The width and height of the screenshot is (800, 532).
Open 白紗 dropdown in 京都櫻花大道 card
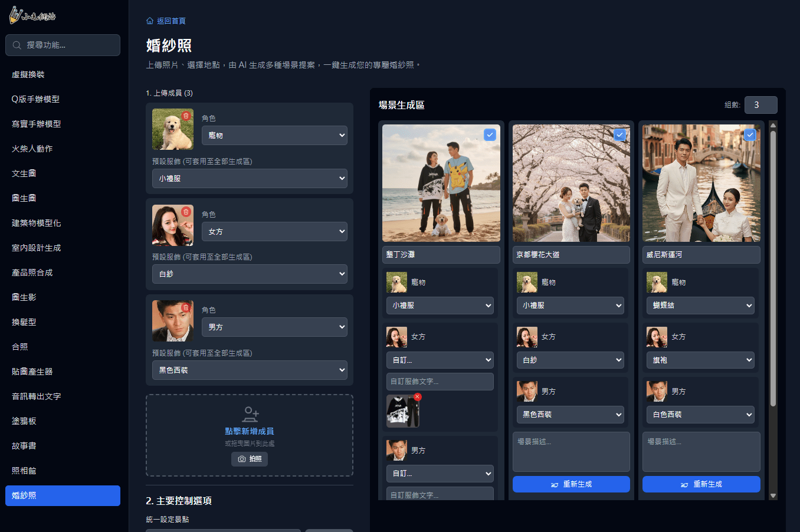(571, 360)
